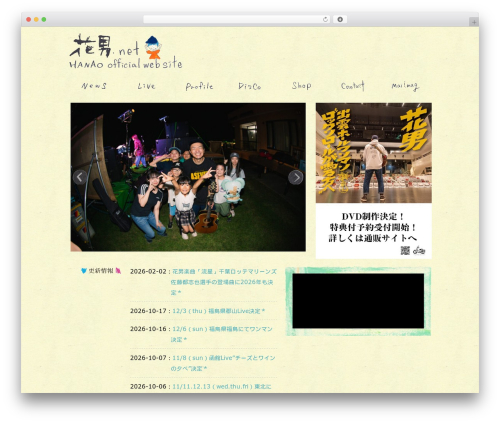Click the date 2026-10-17
This screenshot has height=423, width=500.
click(x=148, y=311)
